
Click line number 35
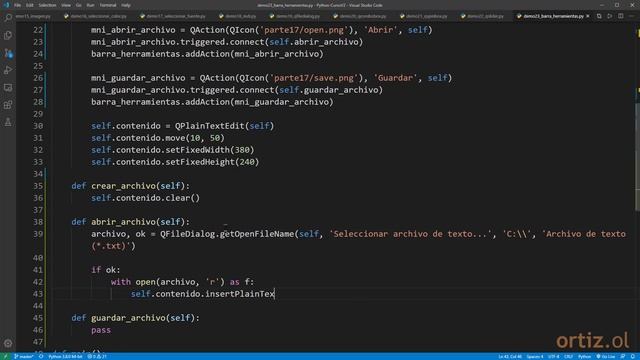point(38,186)
